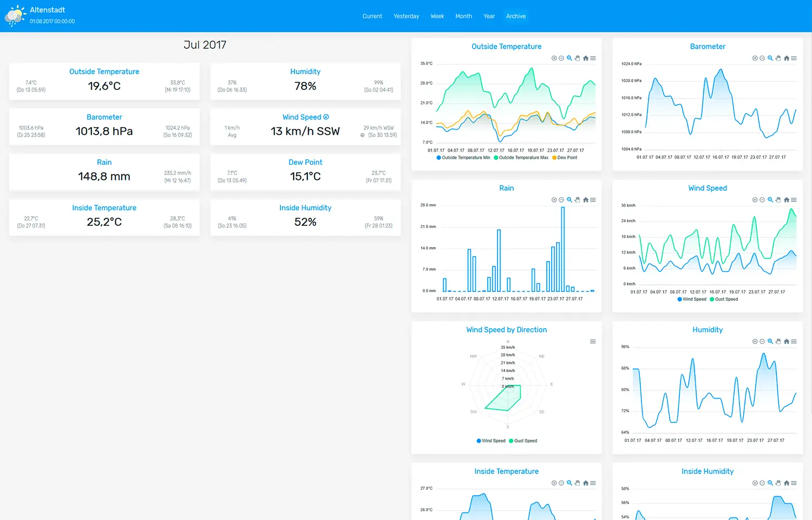Activate selection zoom on the Rain chart
The height and width of the screenshot is (520, 812).
[x=569, y=200]
